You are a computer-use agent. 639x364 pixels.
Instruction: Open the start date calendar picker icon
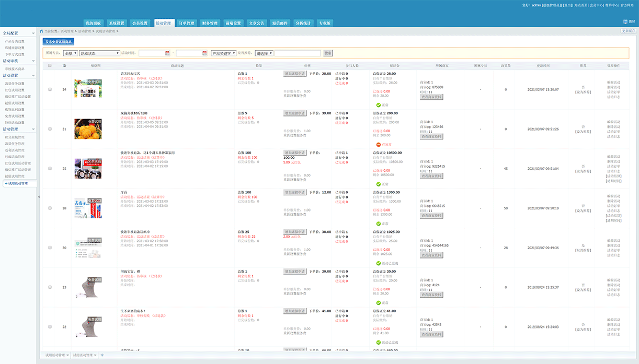167,53
